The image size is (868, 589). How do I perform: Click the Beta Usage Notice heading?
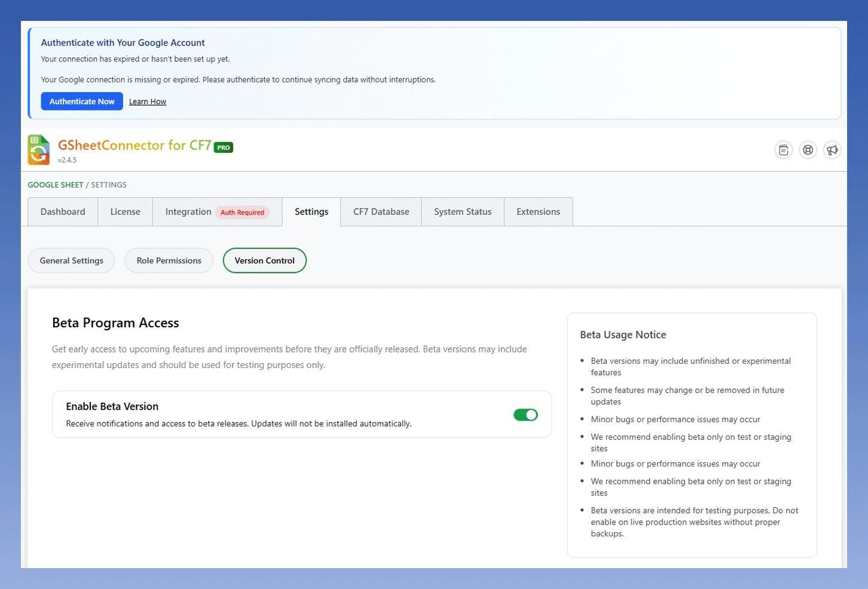(623, 335)
